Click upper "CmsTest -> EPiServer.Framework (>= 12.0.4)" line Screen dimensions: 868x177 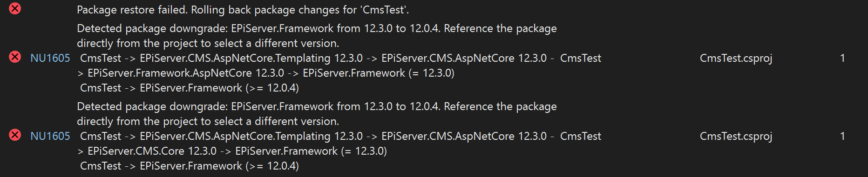[x=190, y=88]
